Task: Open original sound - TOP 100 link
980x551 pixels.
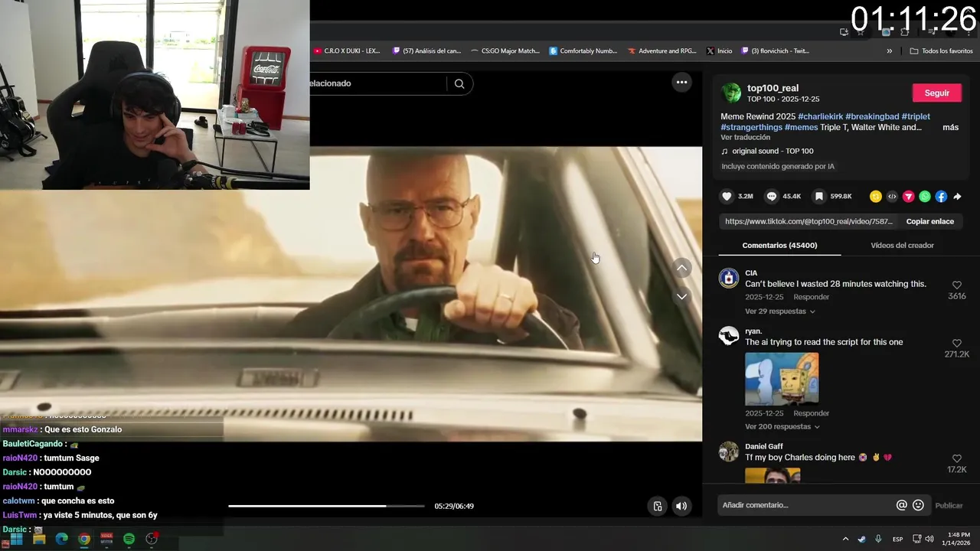Action: pos(773,151)
